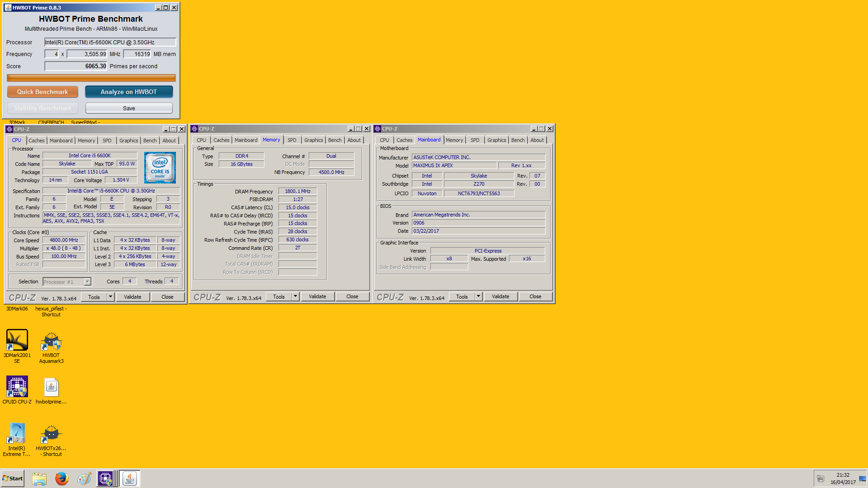Viewport: 868px width, 488px height.
Task: Expand Tools arrow in middle CPU-Z window
Action: tap(295, 296)
